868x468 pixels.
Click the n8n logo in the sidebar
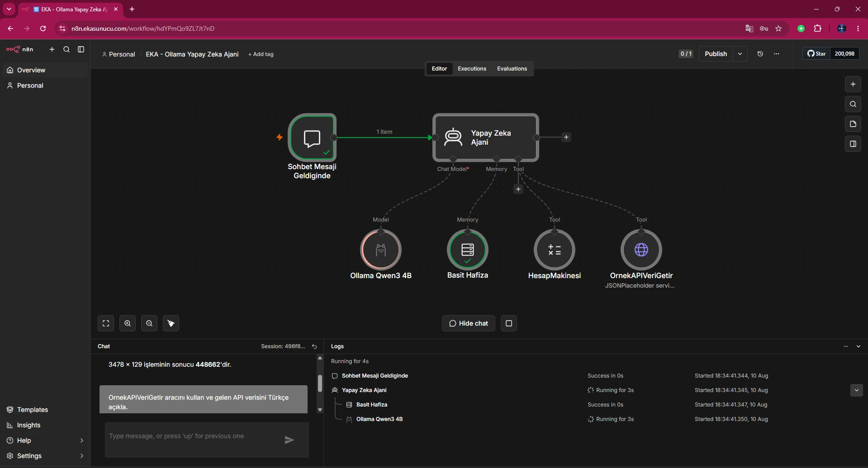[x=20, y=49]
